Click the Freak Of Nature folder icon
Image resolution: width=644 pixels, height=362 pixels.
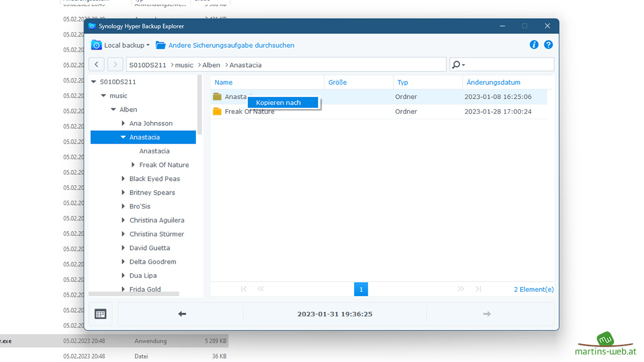coord(217,112)
